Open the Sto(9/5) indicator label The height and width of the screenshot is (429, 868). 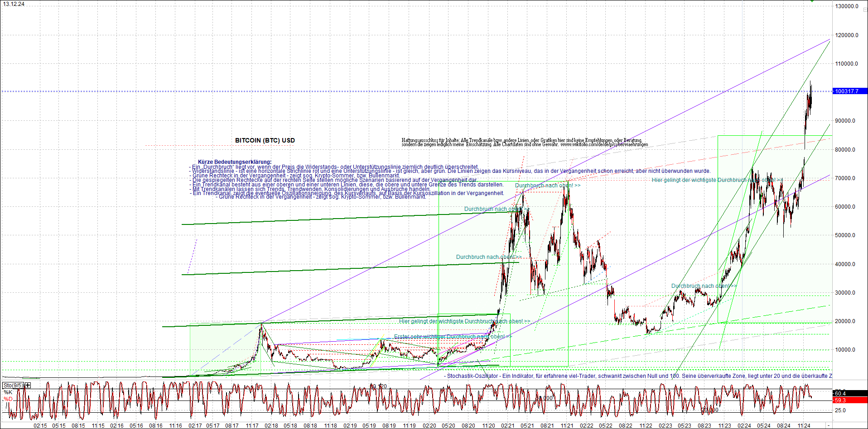point(14,385)
